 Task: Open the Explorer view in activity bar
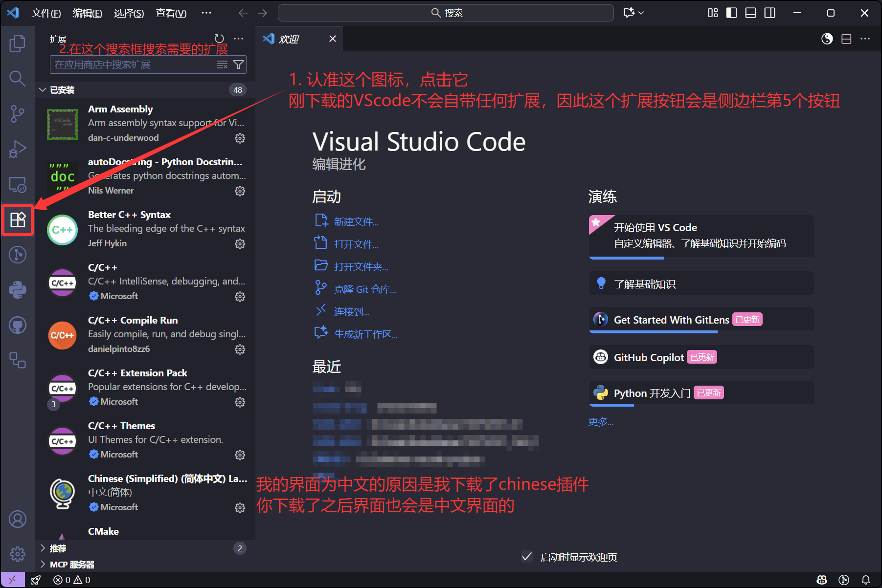click(18, 44)
